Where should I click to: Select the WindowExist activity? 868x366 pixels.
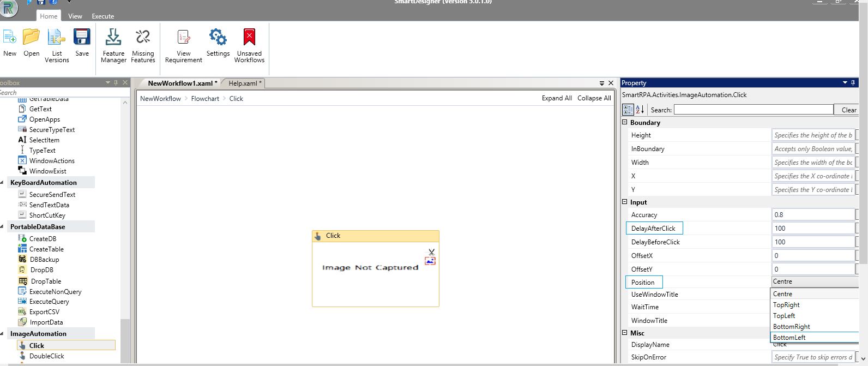pyautogui.click(x=48, y=171)
